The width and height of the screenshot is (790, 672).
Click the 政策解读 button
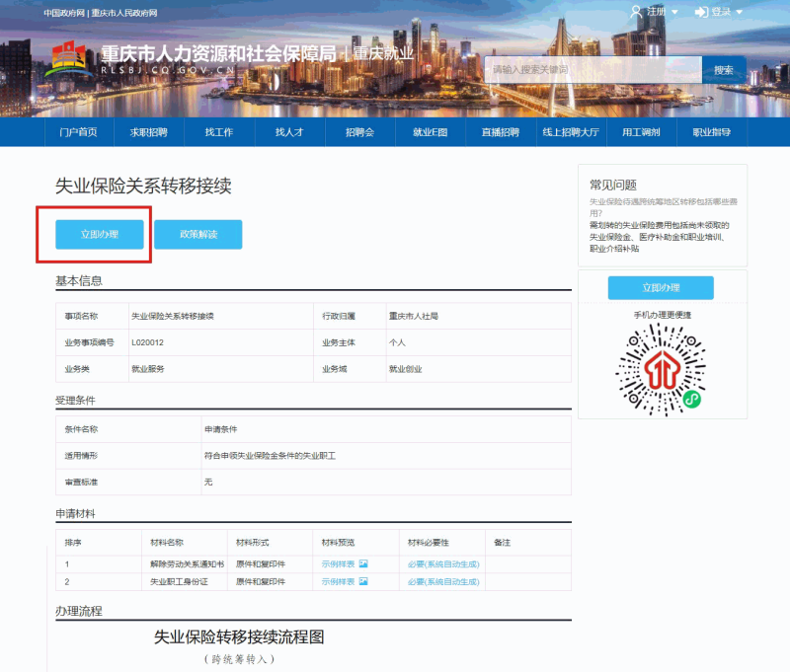coord(197,234)
